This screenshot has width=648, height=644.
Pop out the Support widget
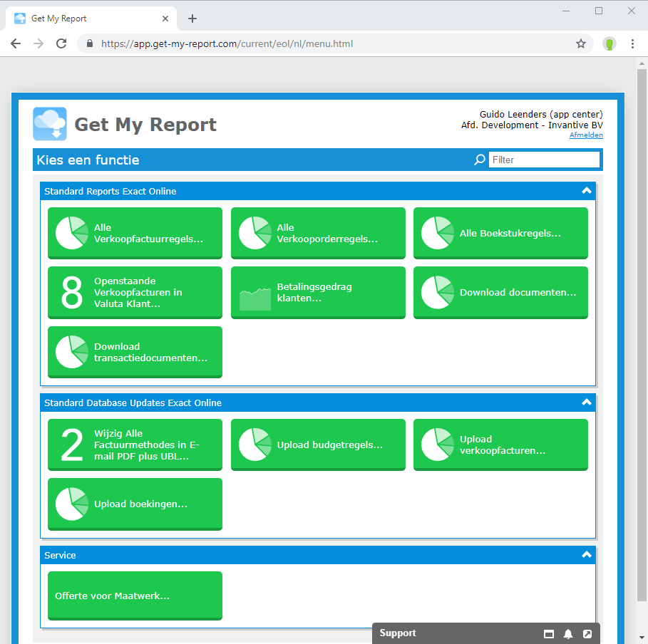click(587, 634)
